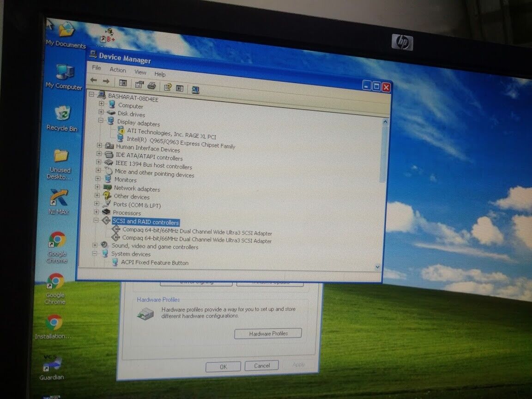Expand the Ports (COM & LPT) category

coord(97,204)
